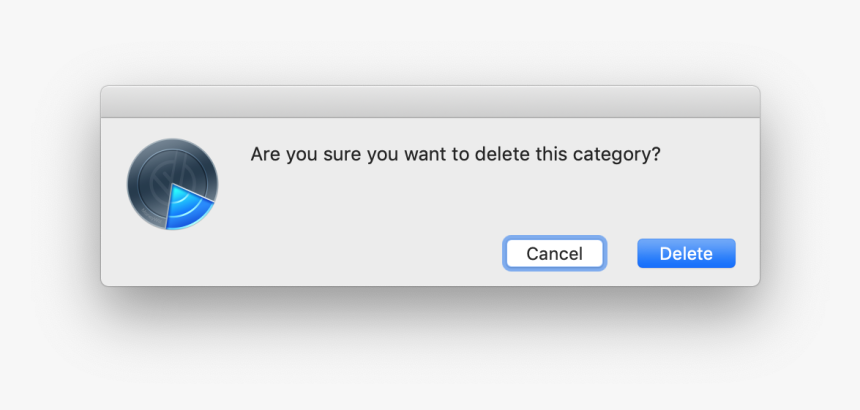
Task: Dismiss the dialog via Cancel
Action: point(555,253)
